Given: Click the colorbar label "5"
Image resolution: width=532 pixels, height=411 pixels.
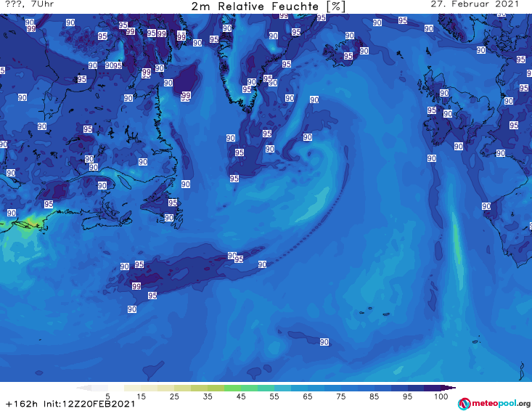Looking at the screenshot, I should (x=107, y=396).
